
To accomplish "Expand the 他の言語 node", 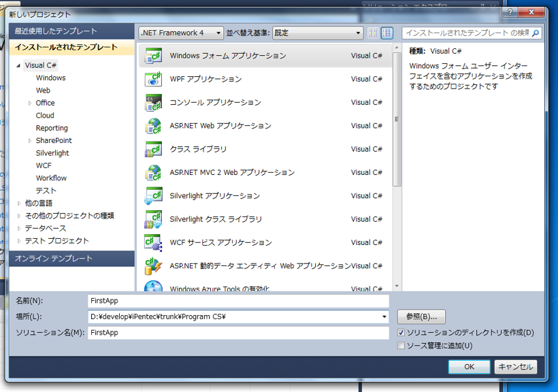I will pos(19,203).
